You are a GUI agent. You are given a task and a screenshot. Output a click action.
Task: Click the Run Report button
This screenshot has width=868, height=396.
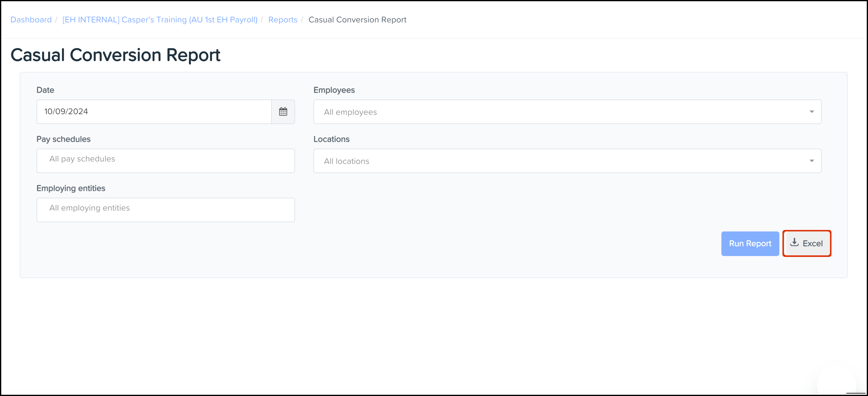coord(750,243)
